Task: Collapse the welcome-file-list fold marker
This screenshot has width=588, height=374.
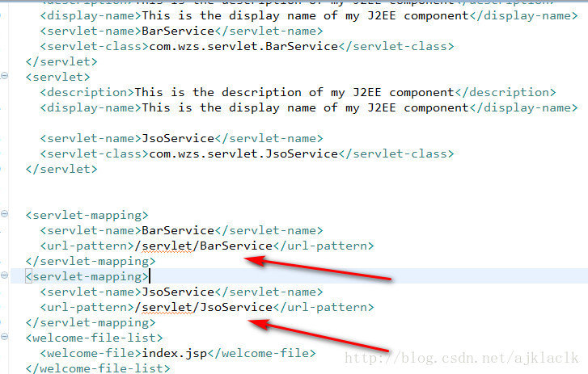Action: (4, 337)
